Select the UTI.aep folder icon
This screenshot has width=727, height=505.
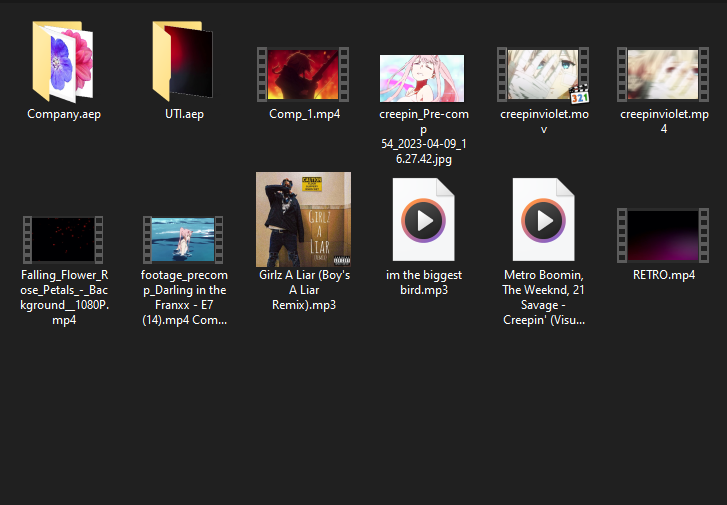183,61
